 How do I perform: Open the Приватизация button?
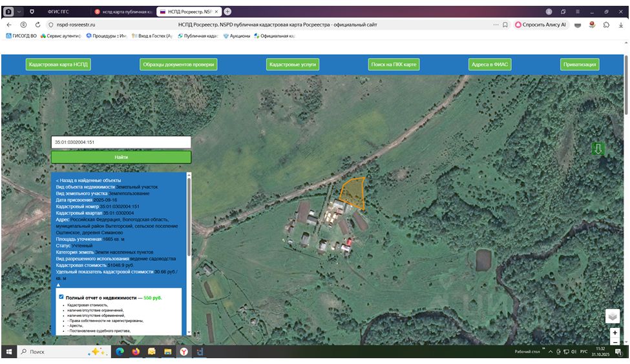coord(580,64)
